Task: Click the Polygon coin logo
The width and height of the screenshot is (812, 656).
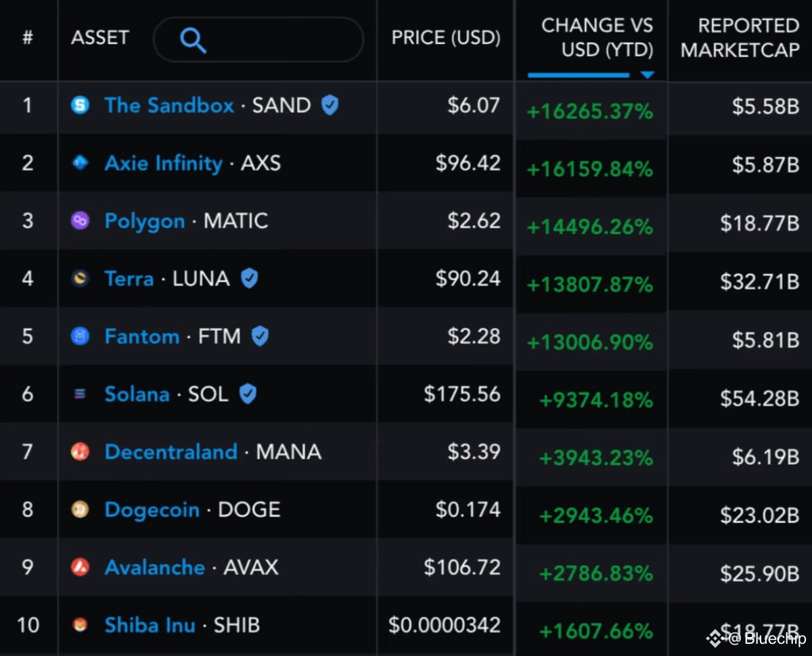Action: [x=81, y=220]
